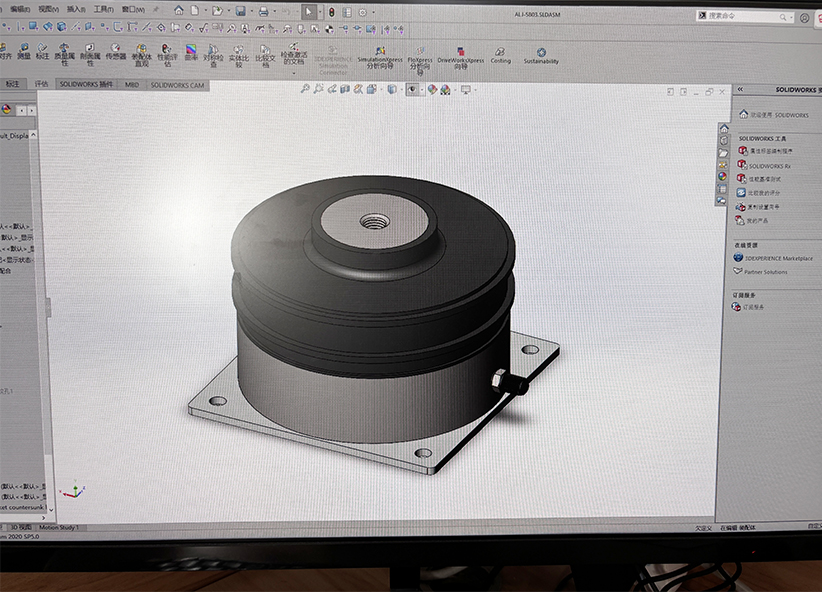Select the 曲率 curvature tool
Image resolution: width=822 pixels, height=592 pixels.
tap(191, 52)
